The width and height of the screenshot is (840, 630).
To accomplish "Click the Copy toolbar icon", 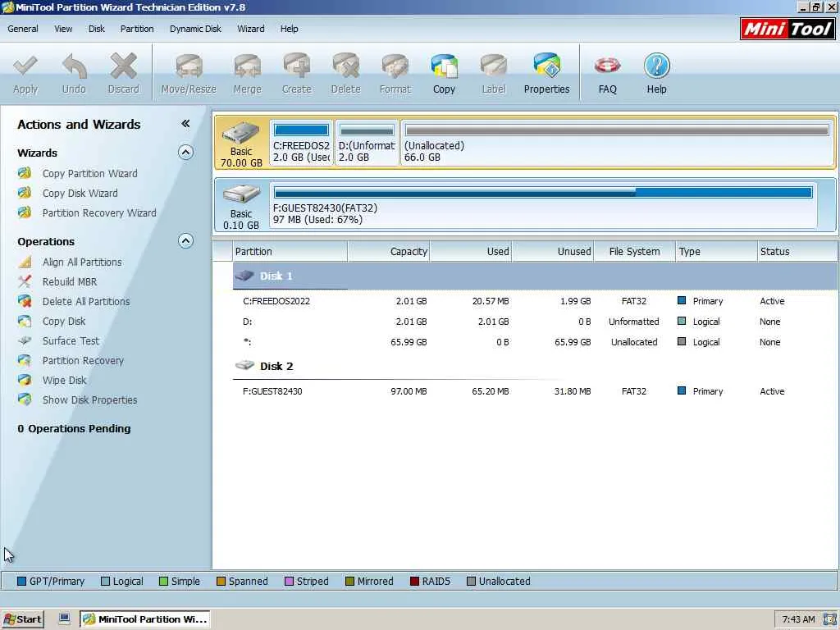I will (444, 66).
